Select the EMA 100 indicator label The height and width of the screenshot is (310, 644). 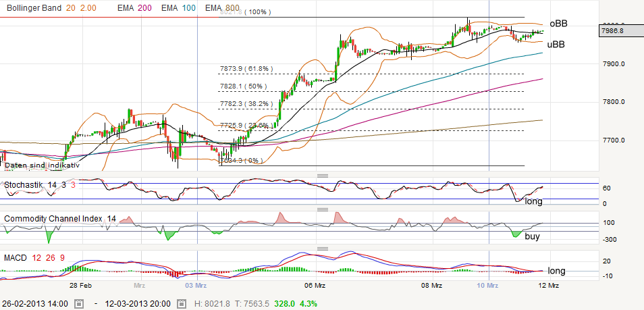pos(178,8)
